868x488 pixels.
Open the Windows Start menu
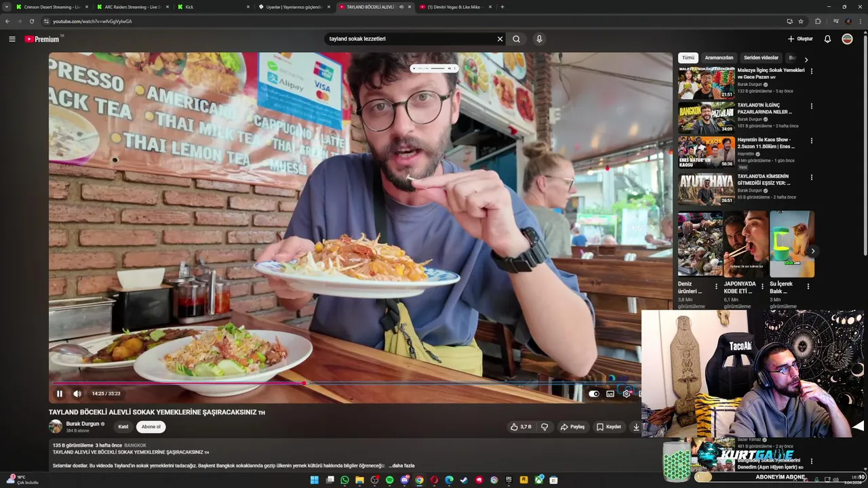(x=315, y=480)
